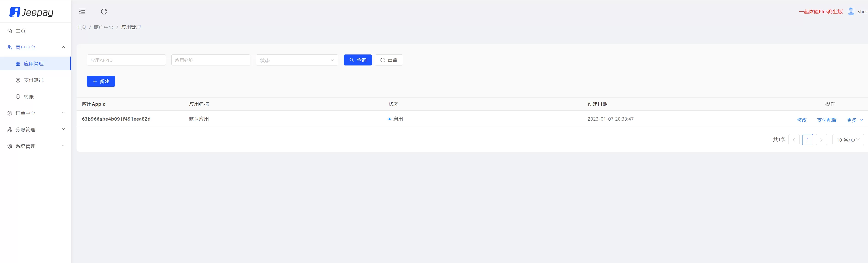Click the 商户中心 breadcrumb item
Viewport: 868px width, 263px height.
104,27
